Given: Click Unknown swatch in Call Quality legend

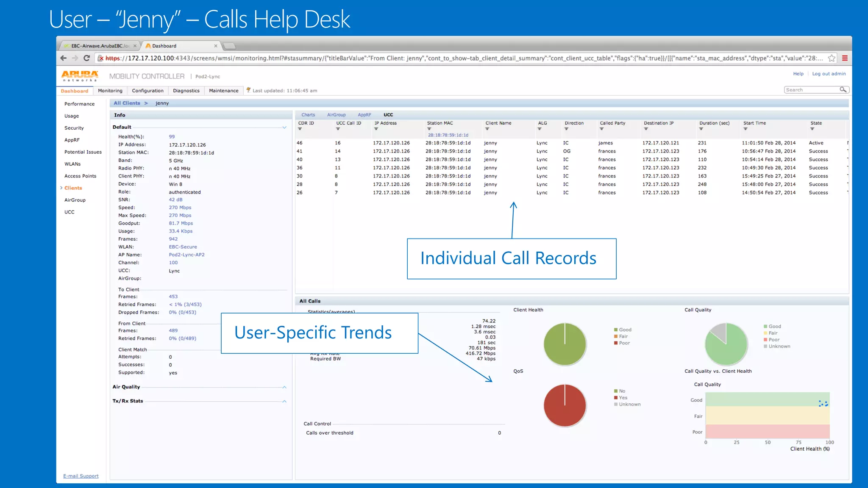Looking at the screenshot, I should [x=765, y=347].
